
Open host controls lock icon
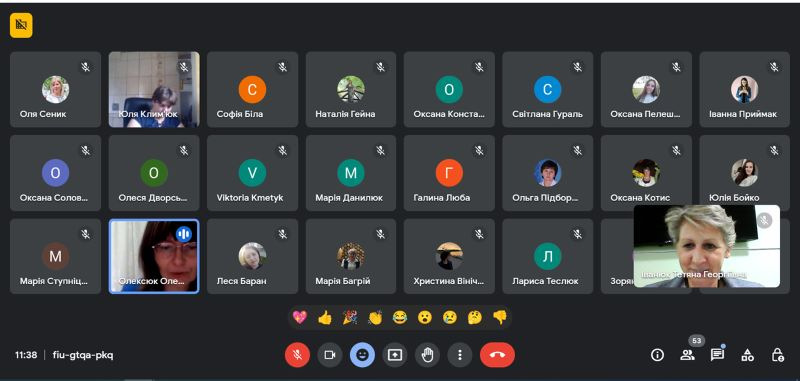[777, 355]
